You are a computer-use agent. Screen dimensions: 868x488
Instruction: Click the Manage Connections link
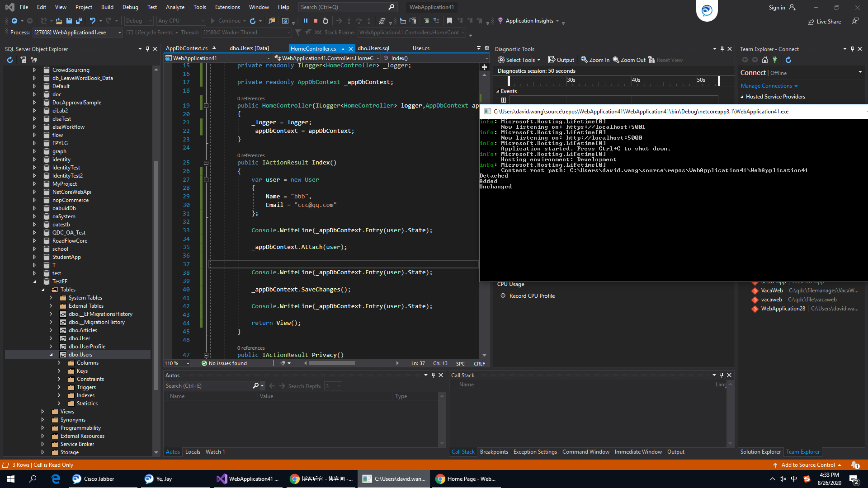pyautogui.click(x=766, y=86)
